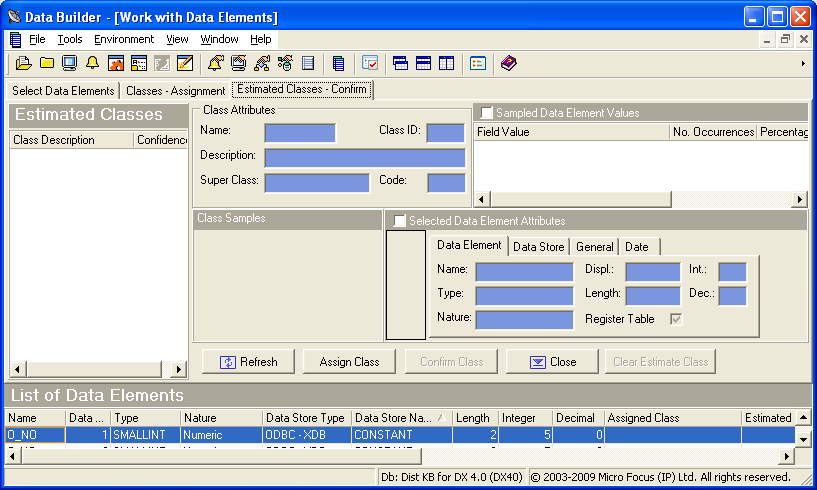Click the open folder toolbar icon
This screenshot has height=490, width=817.
[x=24, y=63]
